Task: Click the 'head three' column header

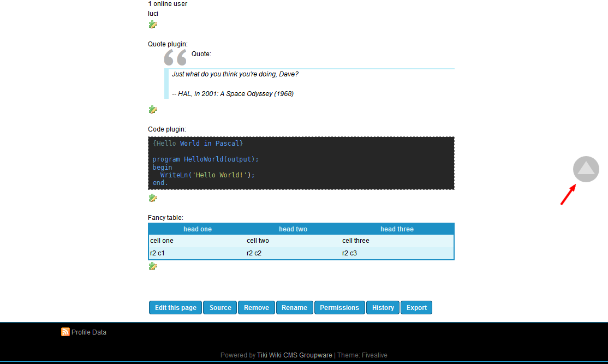Action: [x=397, y=229]
